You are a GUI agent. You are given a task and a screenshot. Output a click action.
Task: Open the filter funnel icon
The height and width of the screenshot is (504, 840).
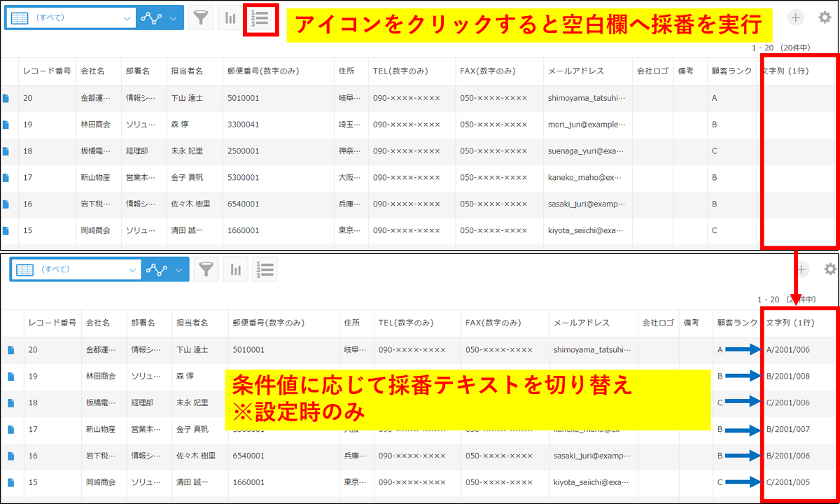[201, 17]
